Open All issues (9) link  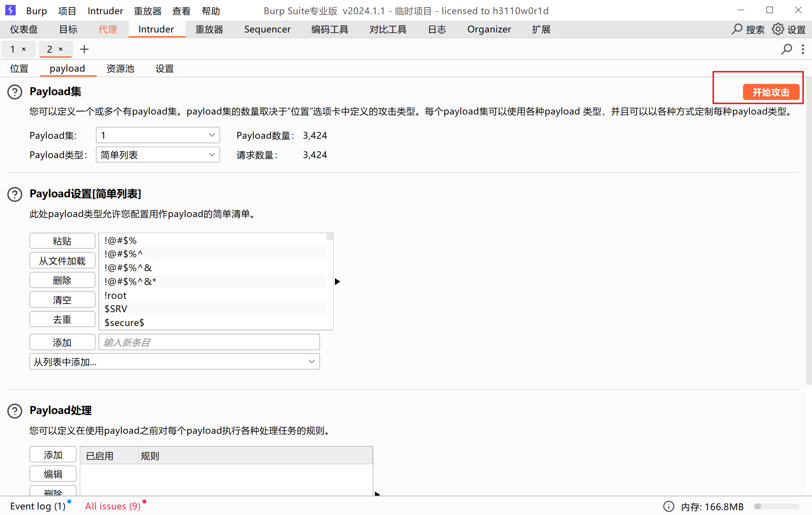(x=113, y=506)
